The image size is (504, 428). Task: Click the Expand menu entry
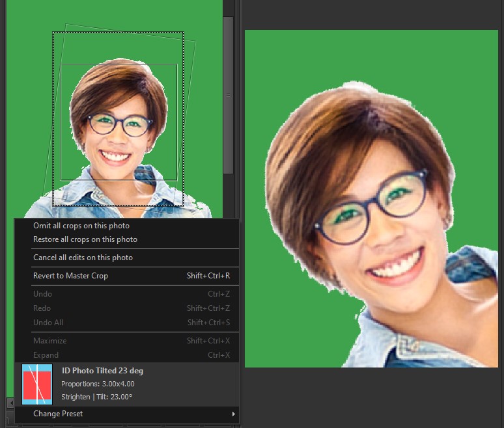pyautogui.click(x=46, y=355)
